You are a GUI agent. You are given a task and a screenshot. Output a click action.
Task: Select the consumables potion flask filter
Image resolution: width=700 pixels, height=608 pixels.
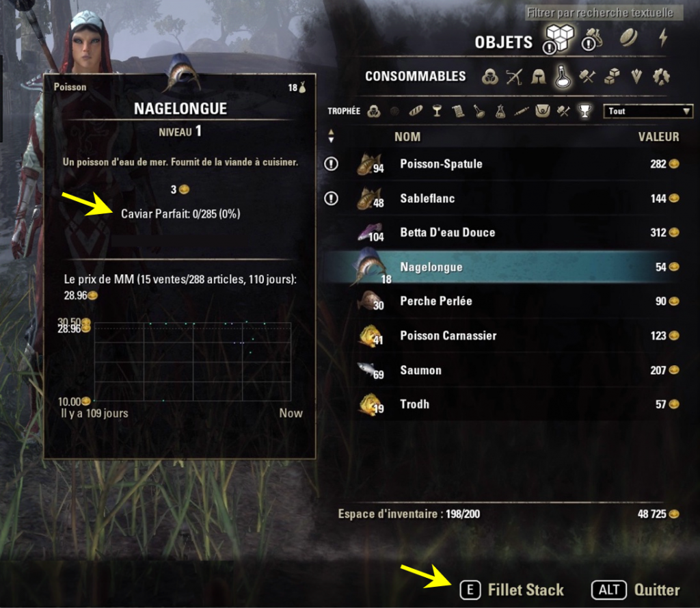pyautogui.click(x=563, y=77)
